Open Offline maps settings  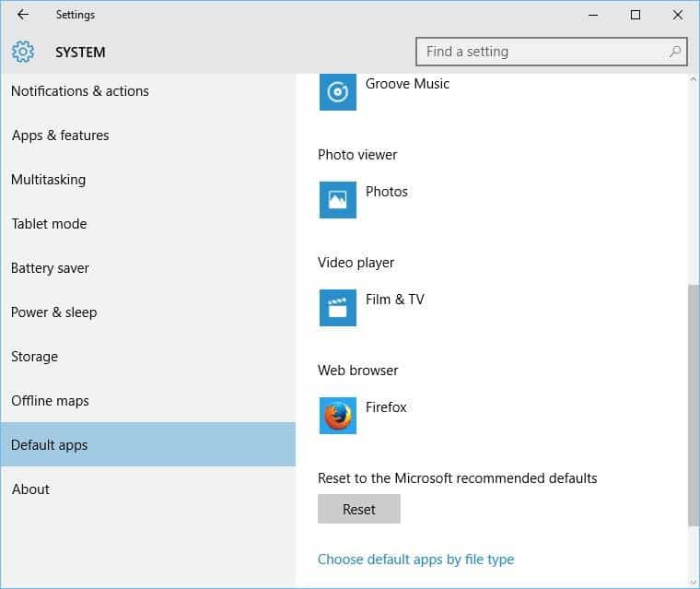147,401
